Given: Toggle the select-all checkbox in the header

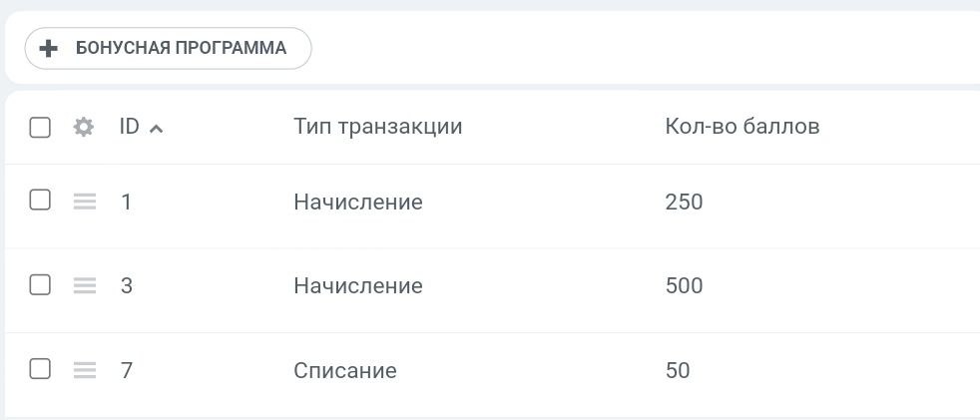Looking at the screenshot, I should [40, 128].
